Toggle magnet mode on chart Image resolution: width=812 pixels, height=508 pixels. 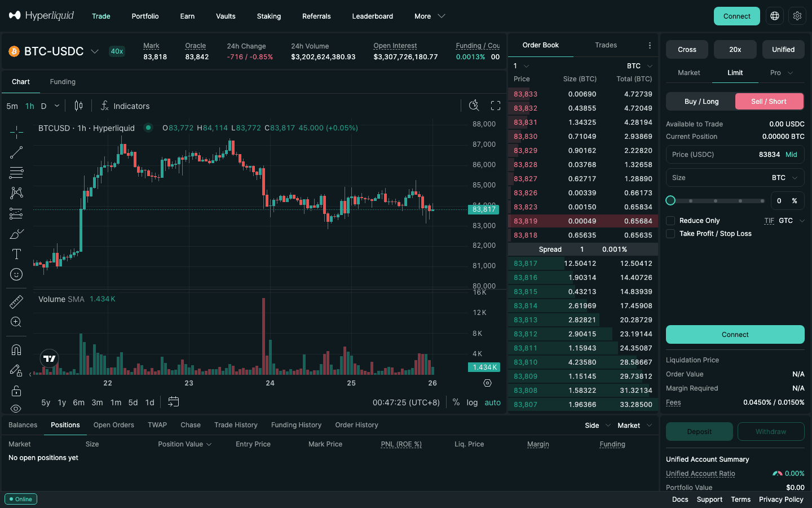[16, 350]
